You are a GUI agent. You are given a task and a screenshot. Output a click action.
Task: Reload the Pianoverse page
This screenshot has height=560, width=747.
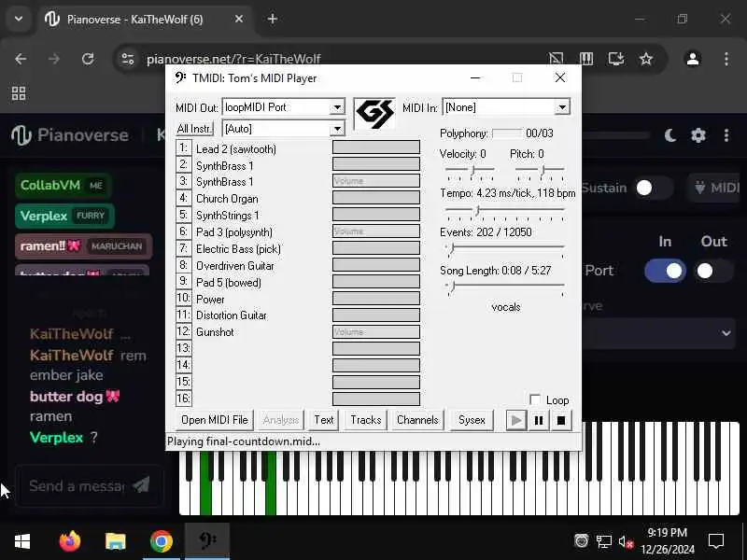pyautogui.click(x=88, y=59)
